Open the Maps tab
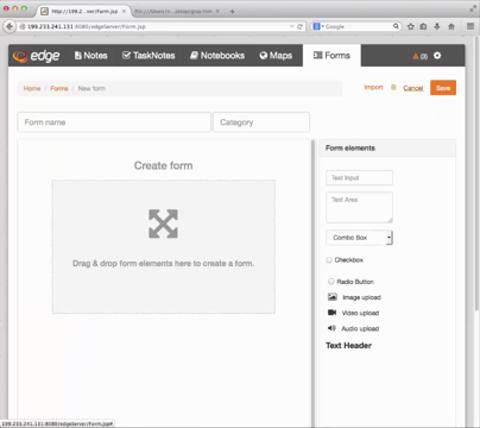The image size is (480, 428). 276,55
